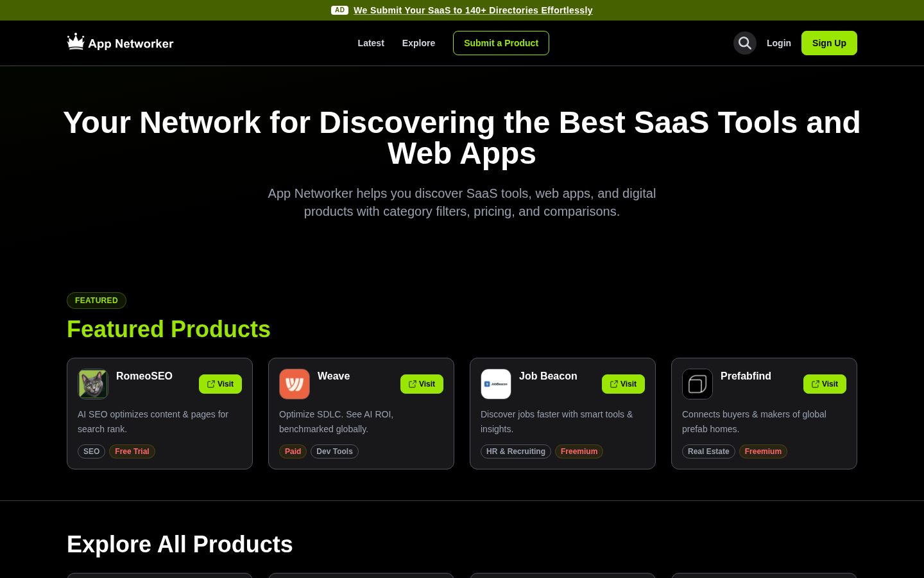Click the App Networker brand name text

point(131,44)
